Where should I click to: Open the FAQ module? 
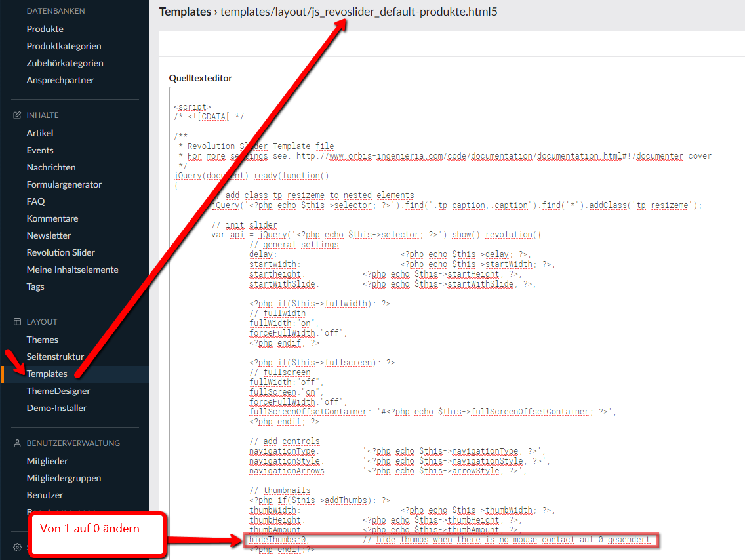click(x=35, y=202)
